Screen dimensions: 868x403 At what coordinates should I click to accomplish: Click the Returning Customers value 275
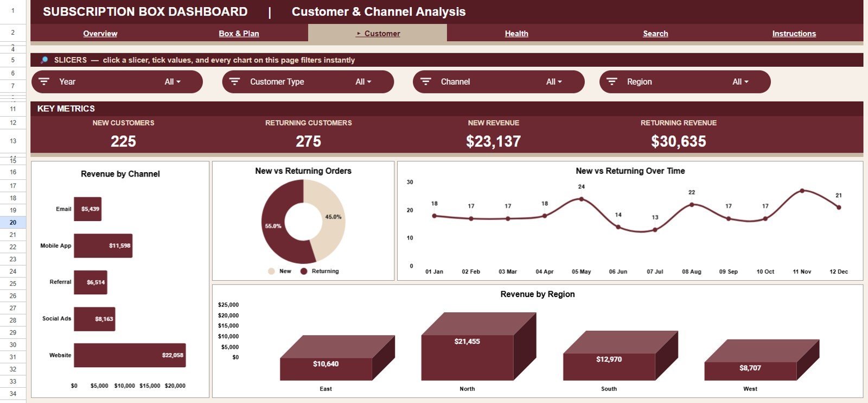pyautogui.click(x=308, y=141)
